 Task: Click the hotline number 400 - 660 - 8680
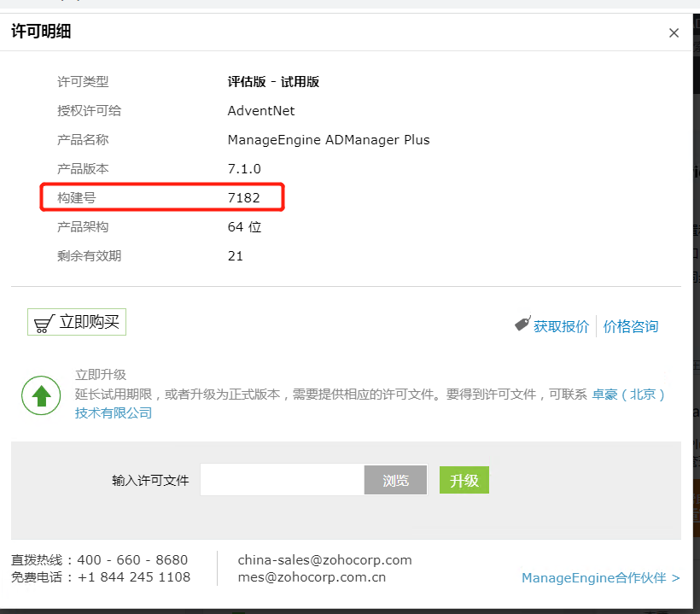click(132, 560)
